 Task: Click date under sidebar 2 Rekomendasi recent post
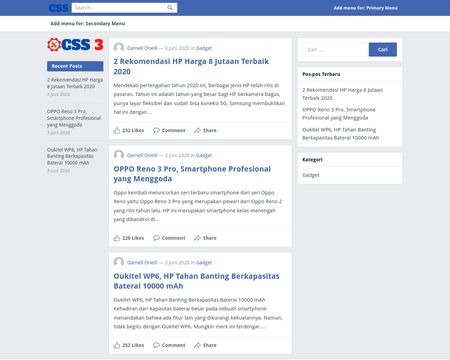[58, 94]
